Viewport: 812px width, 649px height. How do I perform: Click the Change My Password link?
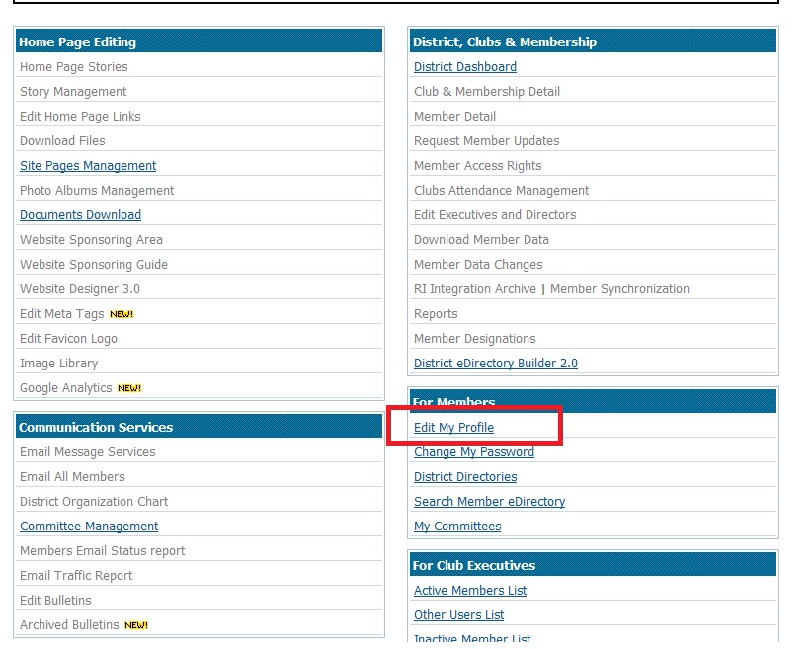point(473,452)
